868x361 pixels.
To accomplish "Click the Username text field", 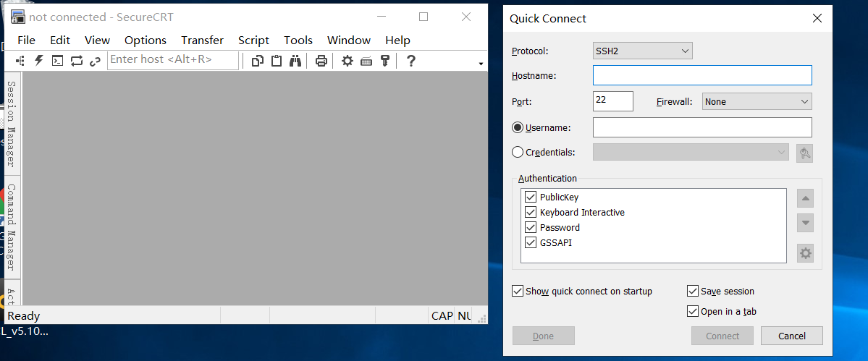I will tap(702, 127).
